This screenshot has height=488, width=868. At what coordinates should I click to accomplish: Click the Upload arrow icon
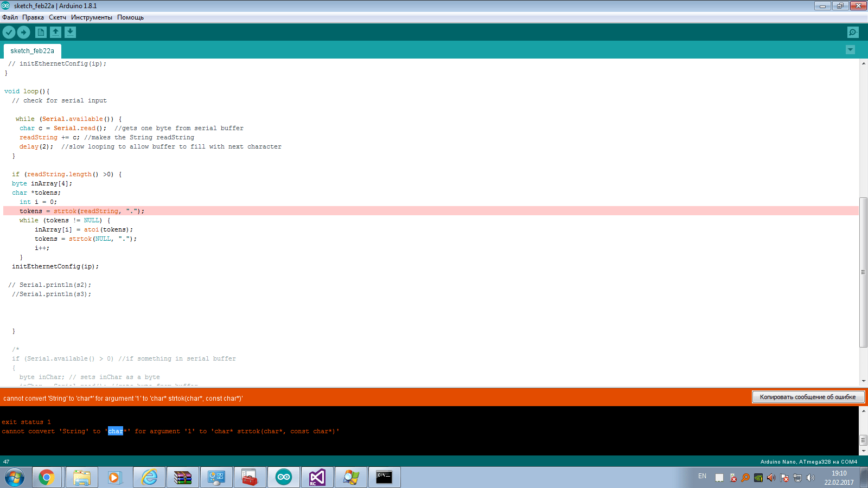point(23,32)
